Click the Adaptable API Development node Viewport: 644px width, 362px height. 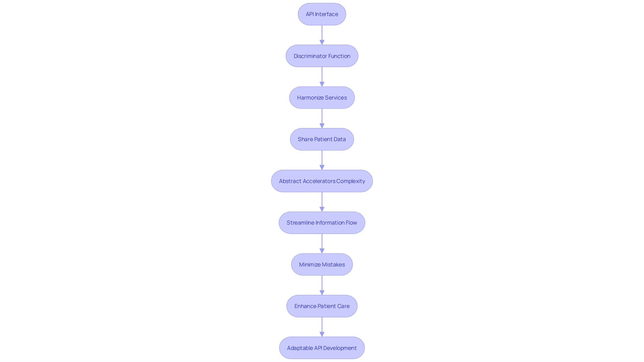(x=322, y=347)
